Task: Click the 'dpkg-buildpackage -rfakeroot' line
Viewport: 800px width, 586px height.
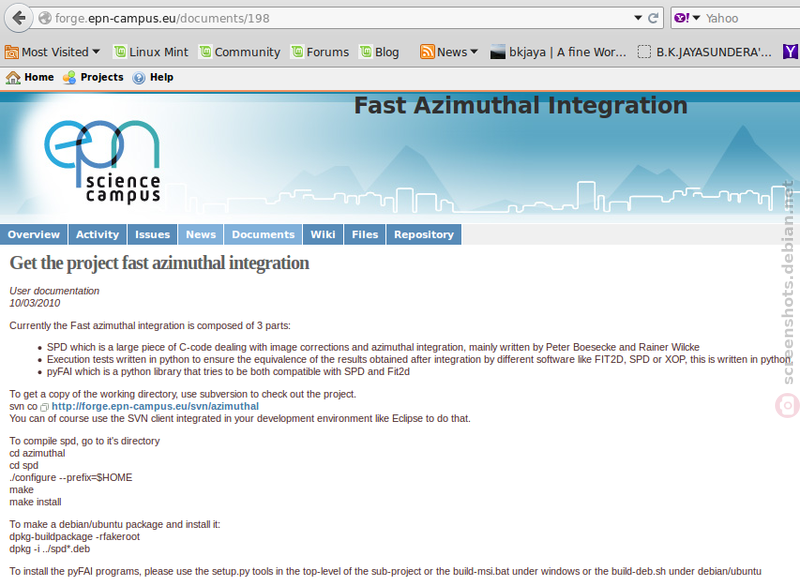Action: coord(74,537)
